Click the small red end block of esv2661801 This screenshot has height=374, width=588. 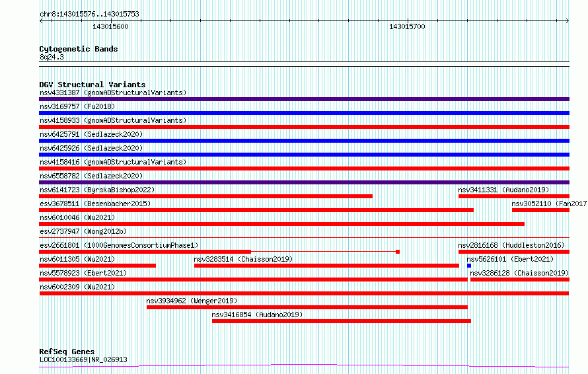tap(398, 252)
